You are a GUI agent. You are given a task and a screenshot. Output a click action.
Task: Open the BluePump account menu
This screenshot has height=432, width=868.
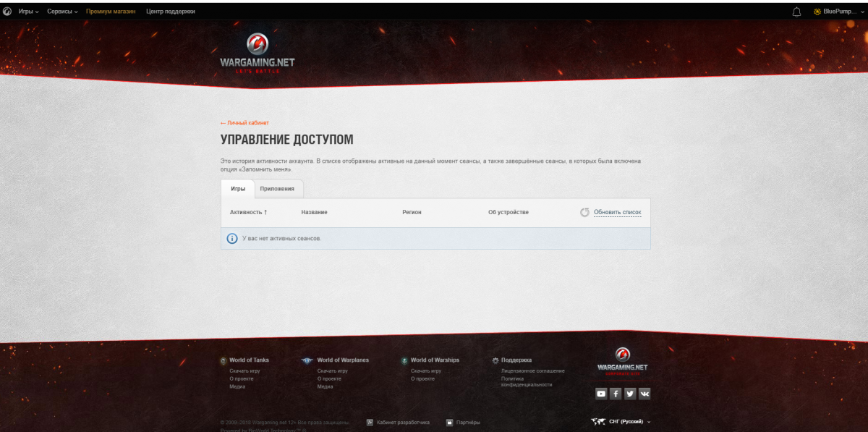[x=839, y=12]
